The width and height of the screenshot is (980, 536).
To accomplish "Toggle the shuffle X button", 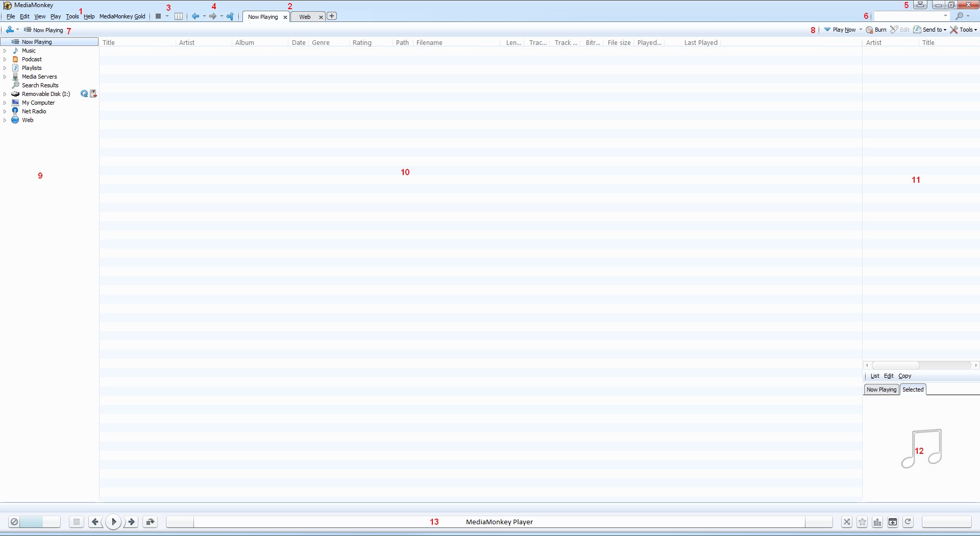I will 847,522.
